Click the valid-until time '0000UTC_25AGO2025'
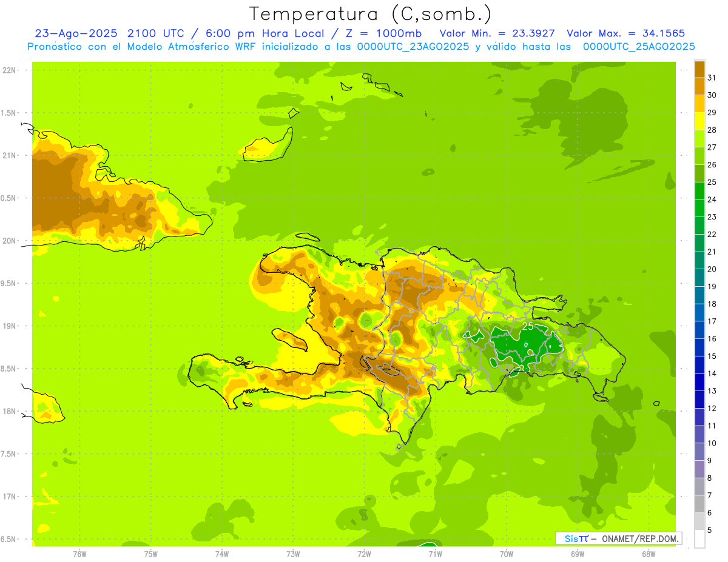 (x=638, y=47)
